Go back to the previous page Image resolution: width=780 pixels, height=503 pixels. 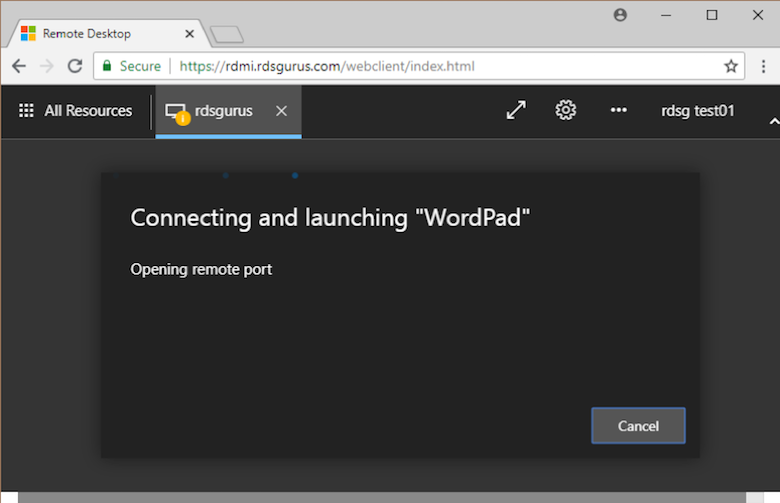20,66
